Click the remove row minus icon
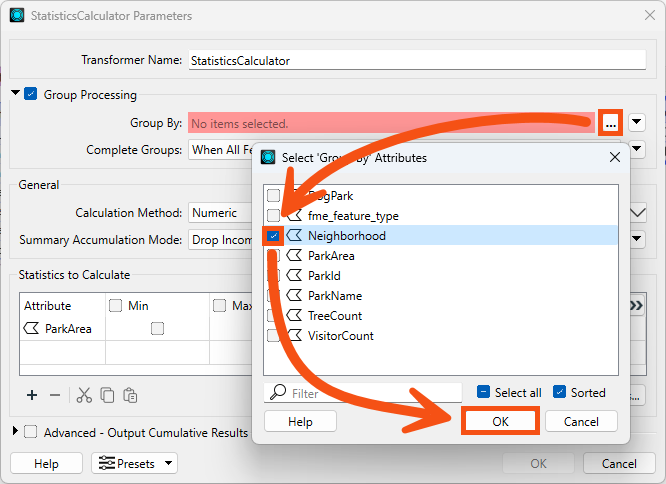666x484 pixels. pos(55,395)
